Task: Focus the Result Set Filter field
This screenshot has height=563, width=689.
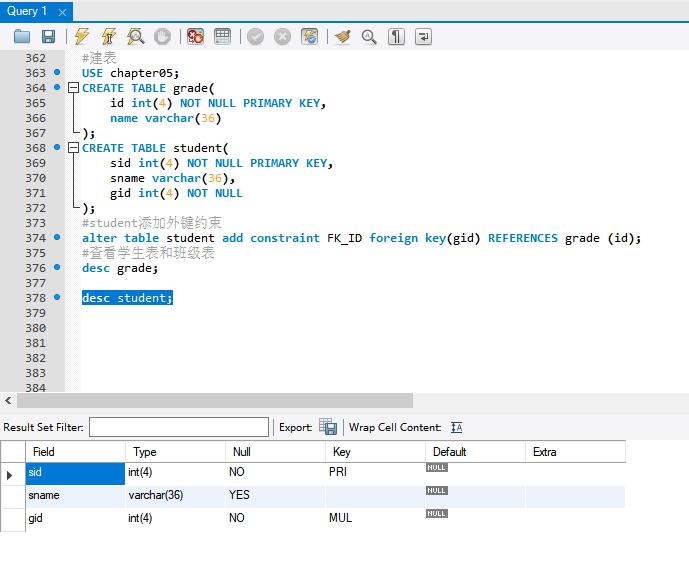Action: [x=179, y=427]
